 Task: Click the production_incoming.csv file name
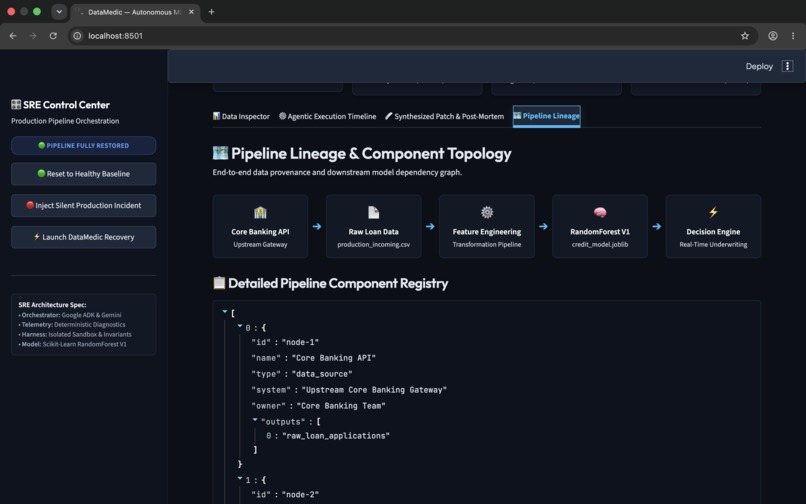374,244
